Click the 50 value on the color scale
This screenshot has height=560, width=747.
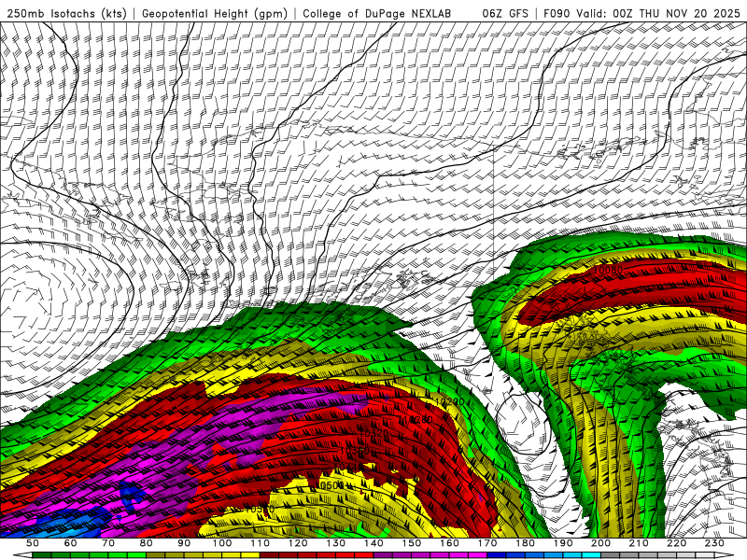click(33, 543)
